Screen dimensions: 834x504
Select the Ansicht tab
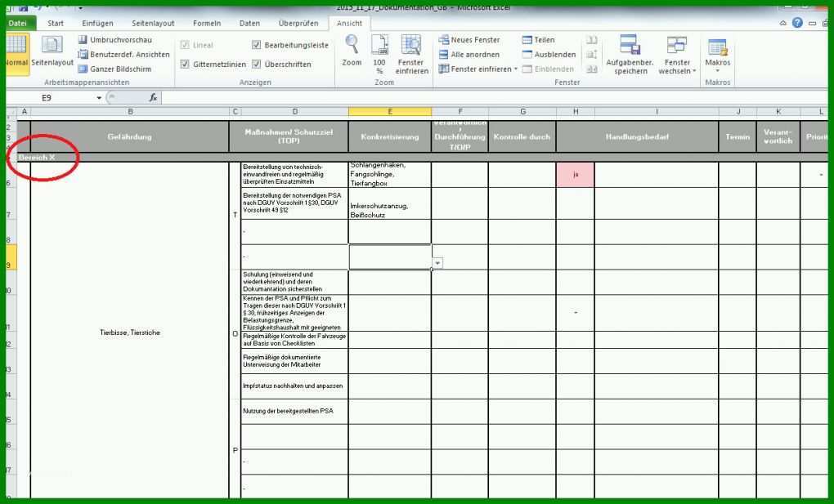[349, 23]
